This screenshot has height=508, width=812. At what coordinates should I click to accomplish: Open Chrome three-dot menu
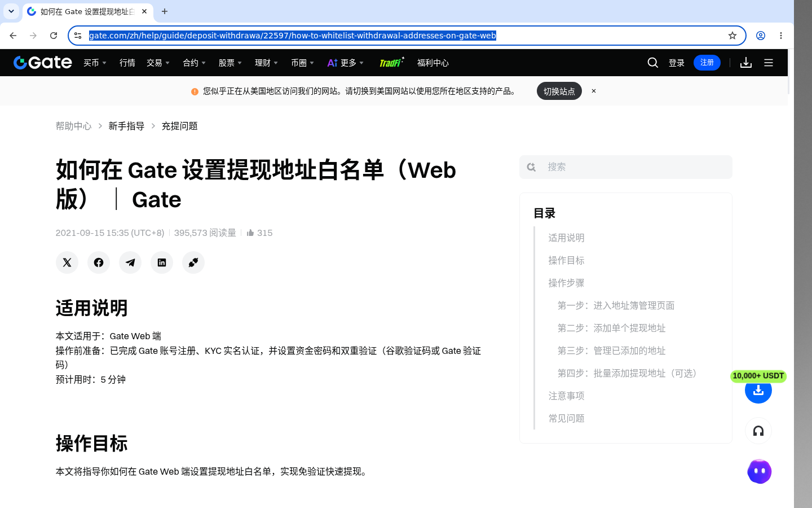pyautogui.click(x=781, y=36)
